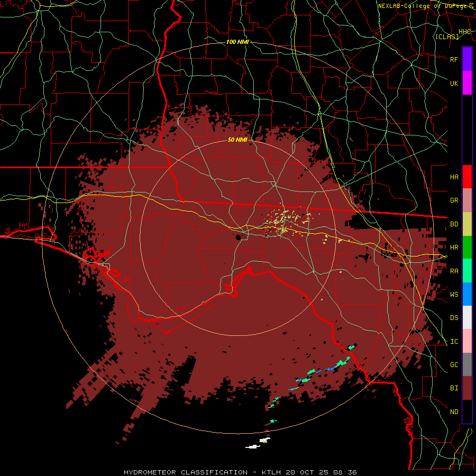Click the 'GC' legend label
The height and width of the screenshot is (476, 476).
point(454,365)
